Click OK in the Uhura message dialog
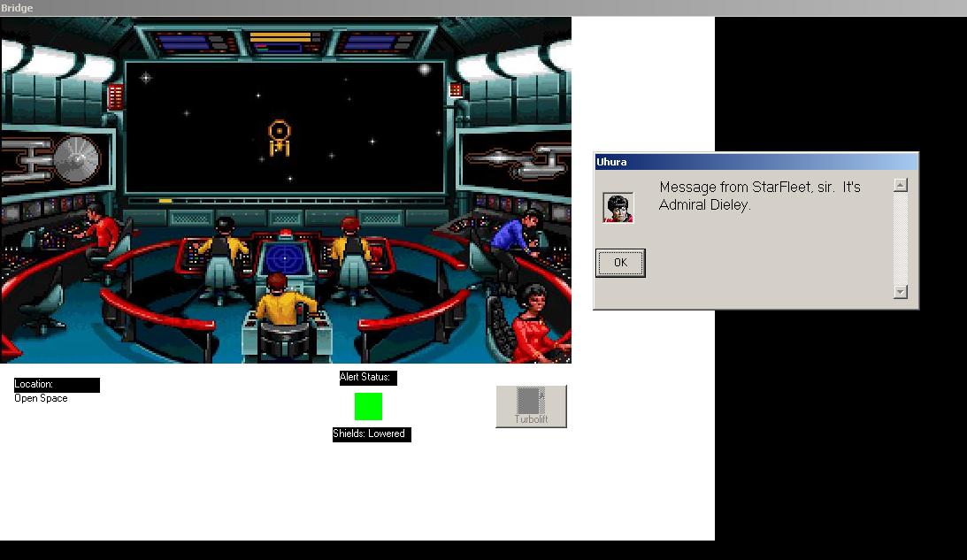967x560 pixels. click(x=619, y=263)
